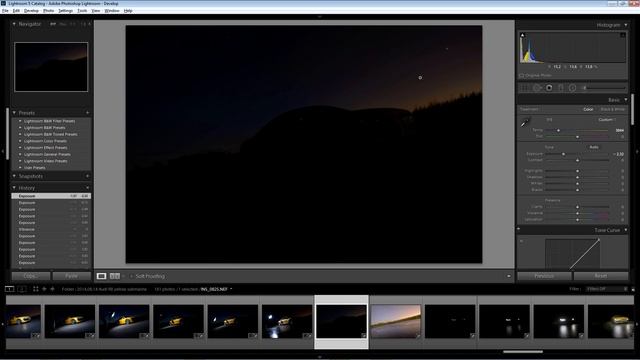Open the Edit menu
This screenshot has height=360, width=640.
click(x=16, y=11)
